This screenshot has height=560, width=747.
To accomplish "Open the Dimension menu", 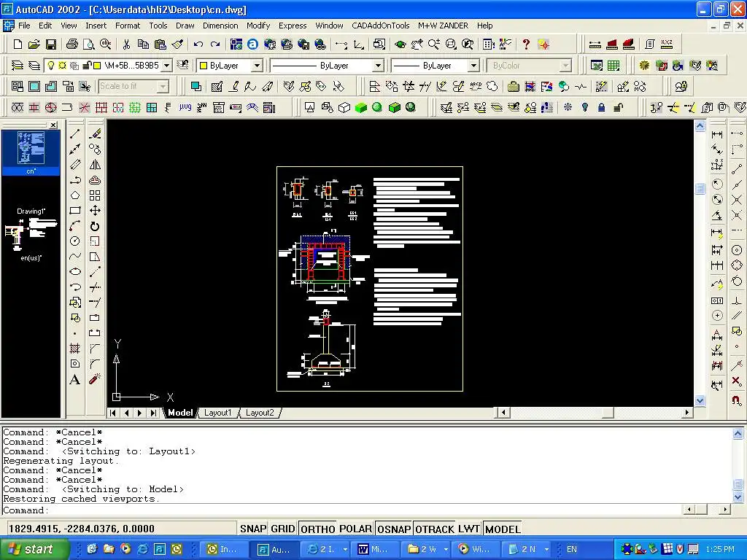I will click(x=220, y=26).
